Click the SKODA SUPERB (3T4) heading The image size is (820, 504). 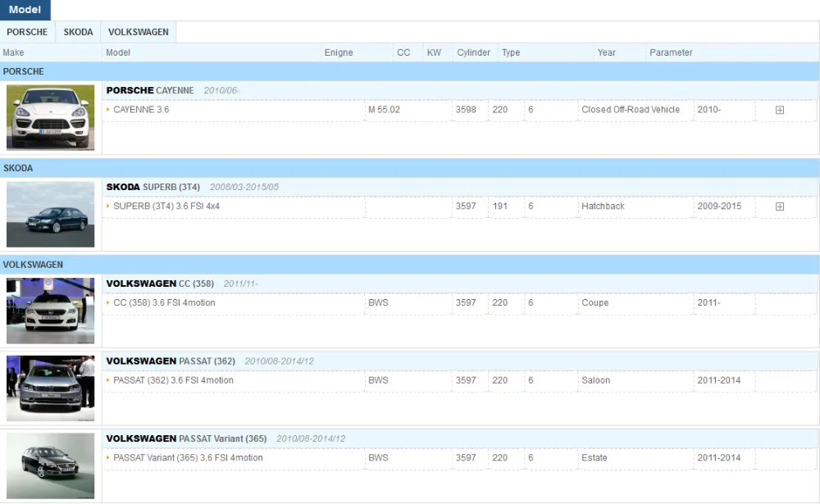click(x=153, y=187)
